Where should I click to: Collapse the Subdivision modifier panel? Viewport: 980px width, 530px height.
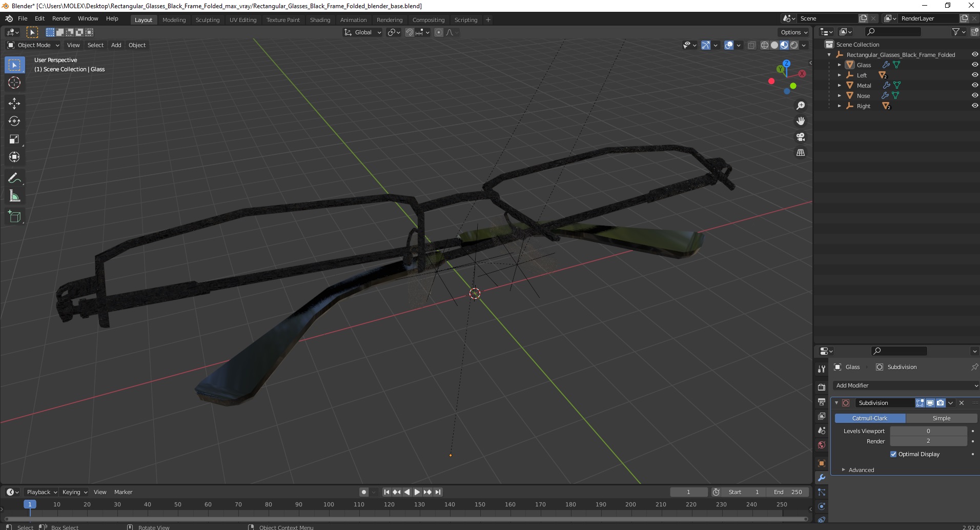836,403
